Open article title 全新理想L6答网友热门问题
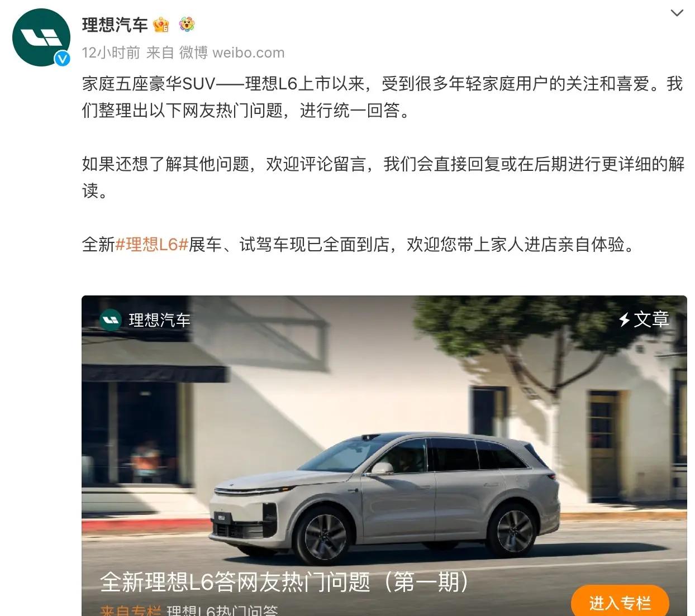This screenshot has height=616, width=695. point(284,582)
